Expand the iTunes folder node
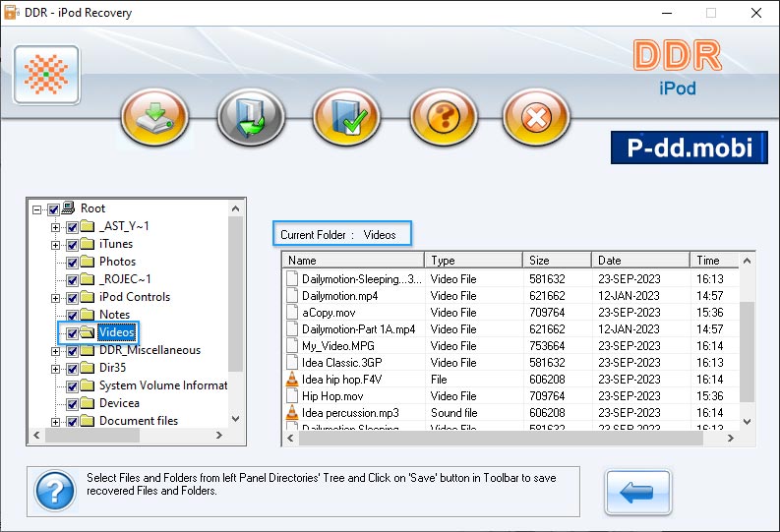Image resolution: width=780 pixels, height=532 pixels. [x=55, y=245]
